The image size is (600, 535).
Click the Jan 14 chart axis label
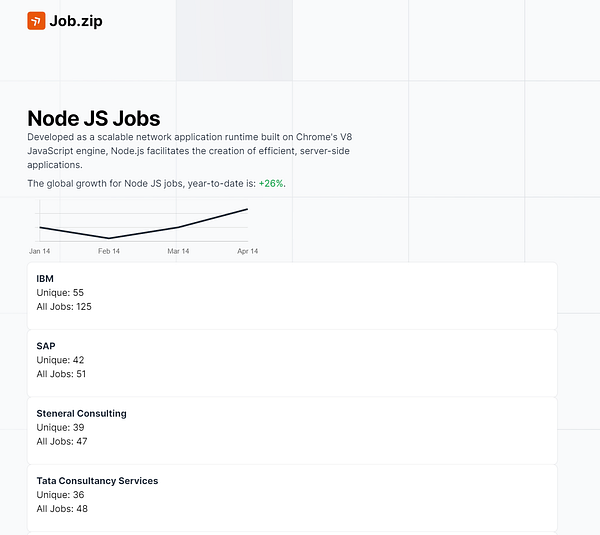pos(40,251)
